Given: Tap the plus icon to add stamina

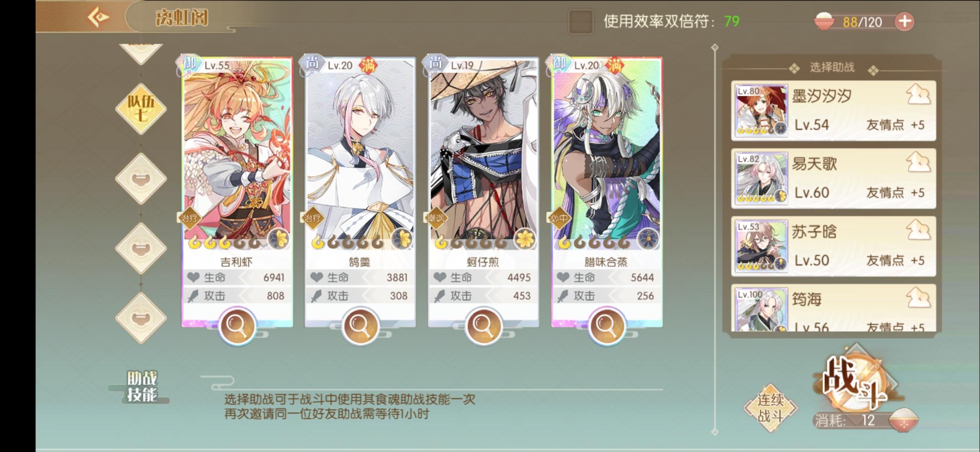Looking at the screenshot, I should [x=905, y=21].
